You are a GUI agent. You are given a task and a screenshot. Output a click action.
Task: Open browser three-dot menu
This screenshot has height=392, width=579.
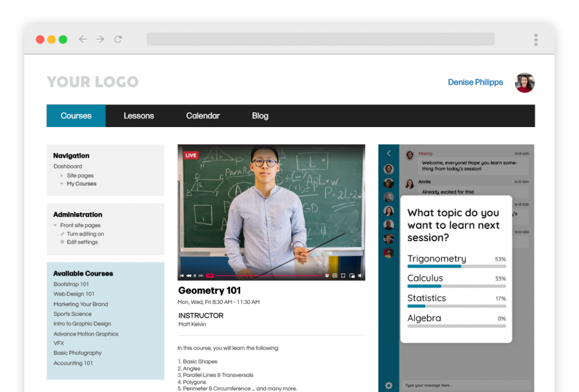pyautogui.click(x=535, y=40)
